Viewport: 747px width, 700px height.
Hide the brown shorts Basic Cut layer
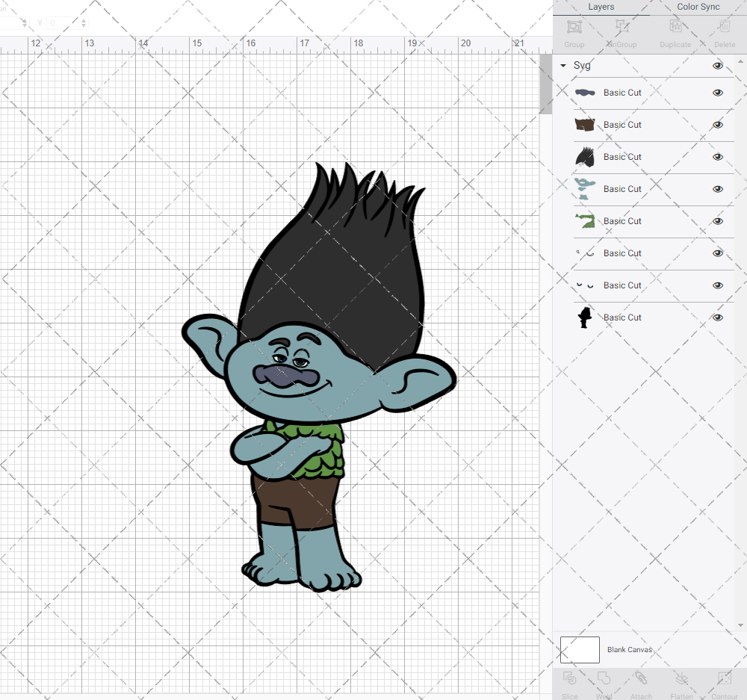coord(718,125)
